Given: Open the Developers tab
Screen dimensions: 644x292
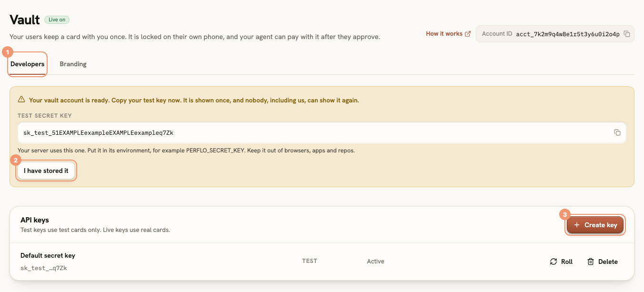Looking at the screenshot, I should point(28,64).
